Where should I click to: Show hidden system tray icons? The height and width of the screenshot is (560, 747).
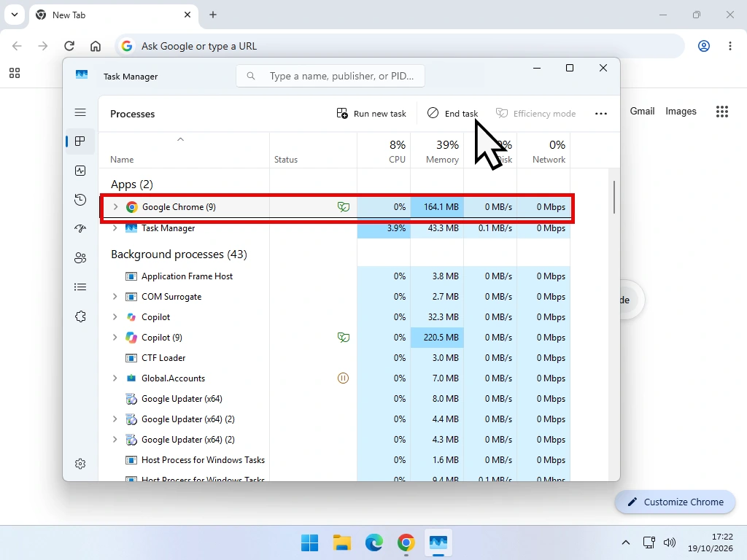pos(626,542)
